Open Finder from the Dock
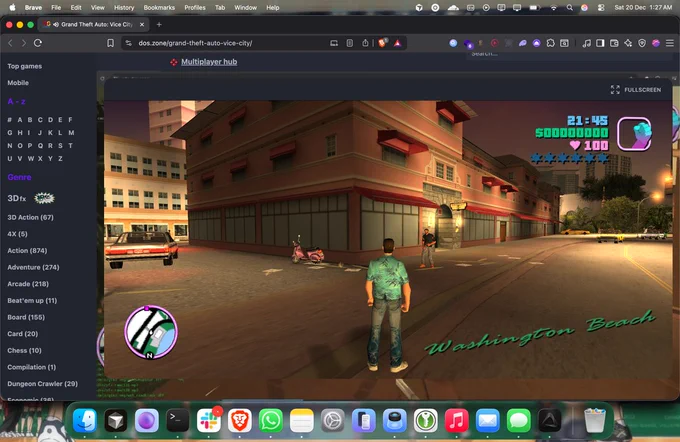The height and width of the screenshot is (442, 680). 85,421
